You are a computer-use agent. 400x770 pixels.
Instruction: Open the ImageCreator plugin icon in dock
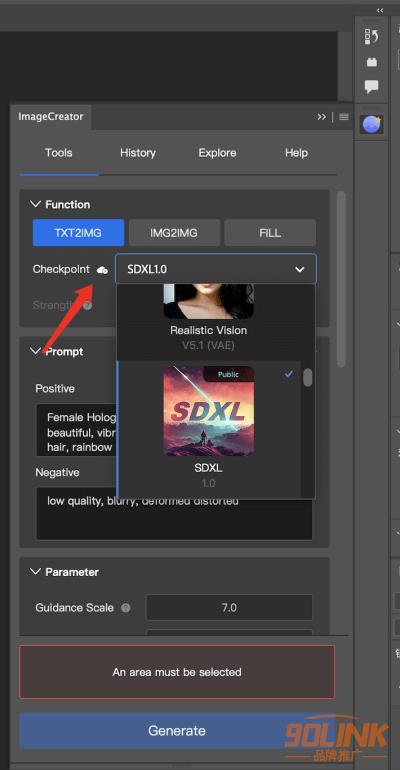[x=372, y=125]
